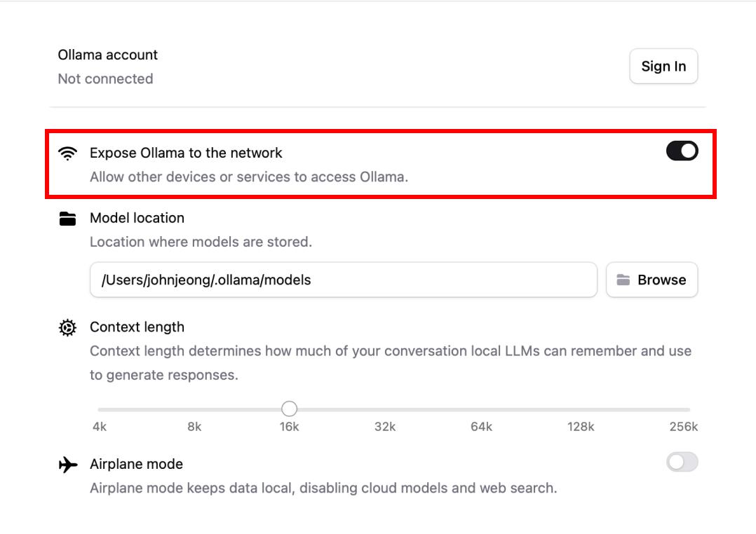
Task: Set context length to 64k
Action: 480,409
